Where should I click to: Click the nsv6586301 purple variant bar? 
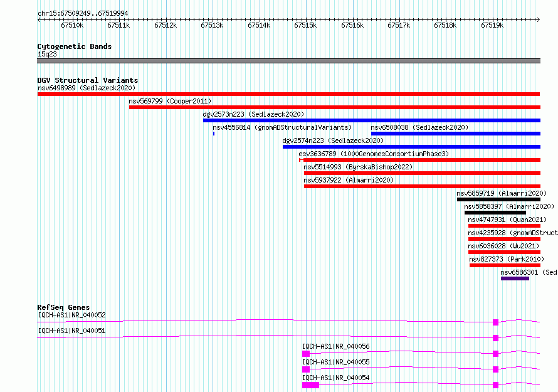[x=515, y=278]
